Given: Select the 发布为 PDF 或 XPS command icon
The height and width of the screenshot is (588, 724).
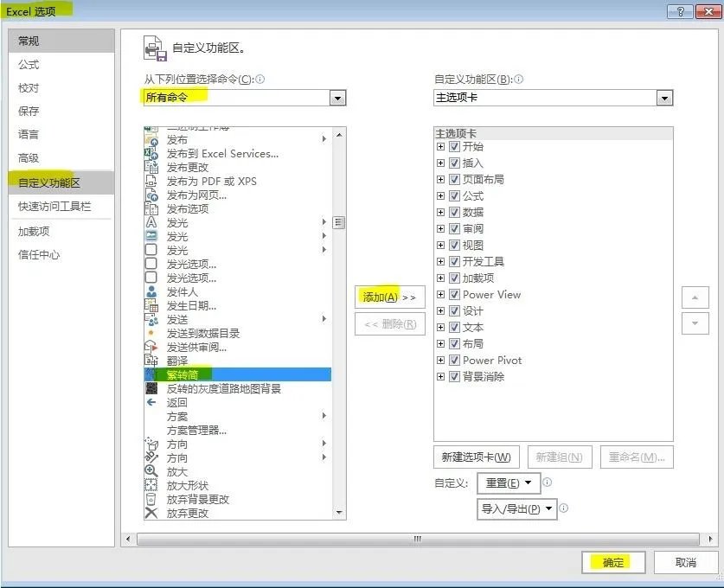Looking at the screenshot, I should coord(153,180).
